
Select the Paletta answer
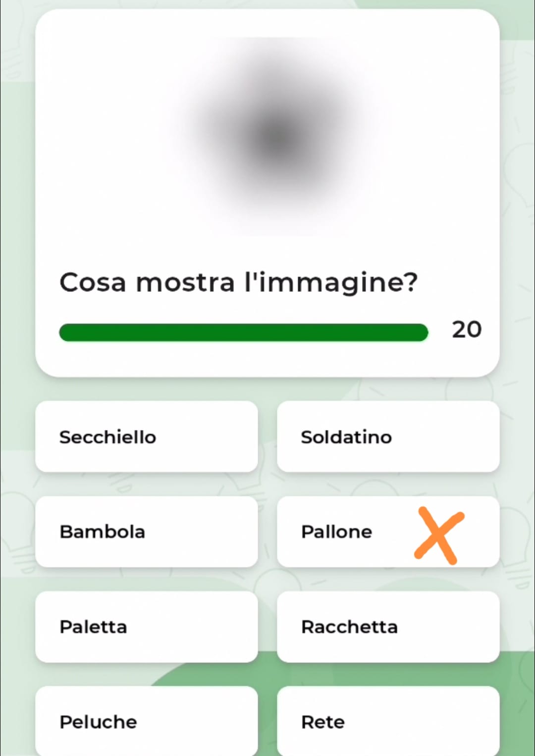[x=147, y=627]
